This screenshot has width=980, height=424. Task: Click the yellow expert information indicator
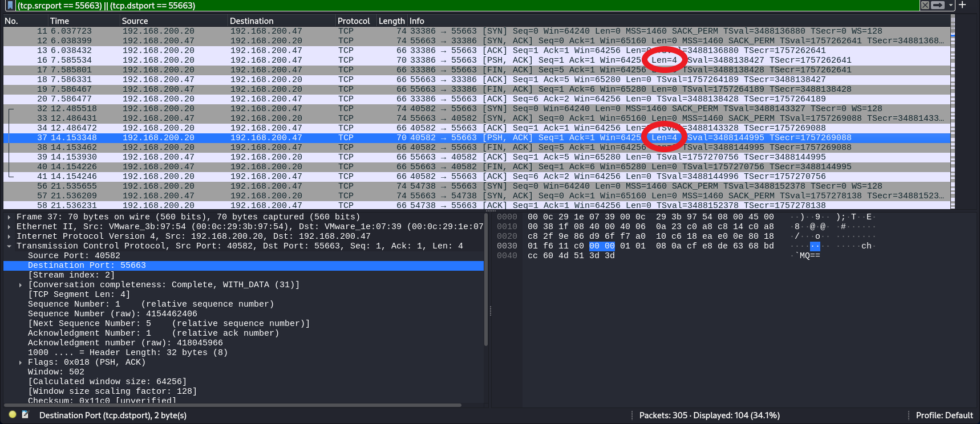(13, 415)
